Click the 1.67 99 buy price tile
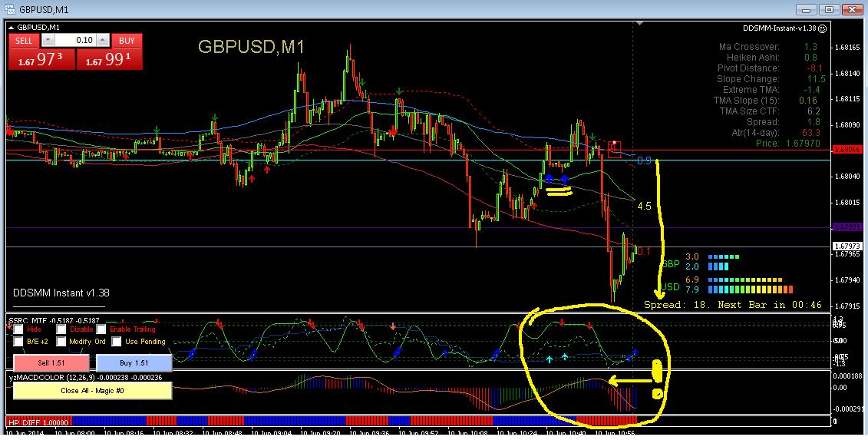This screenshot has width=868, height=440. tap(109, 59)
